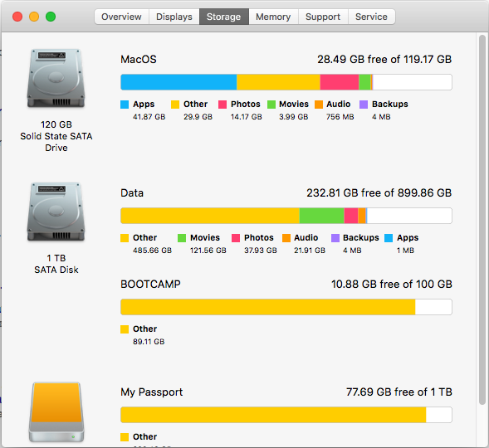
Task: Click the 89.11 GB BOOTCAMP Other value
Action: tap(149, 342)
